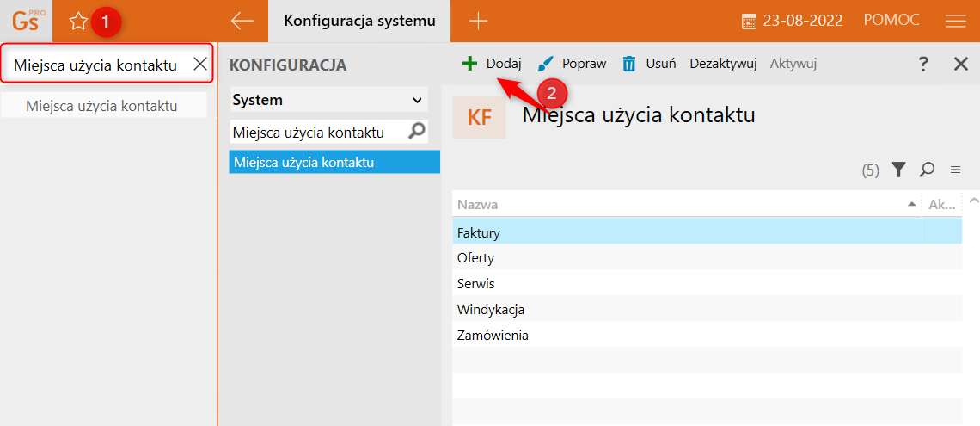Screen dimensions: 980x426
Task: Select Faktury row
Action: (x=707, y=232)
